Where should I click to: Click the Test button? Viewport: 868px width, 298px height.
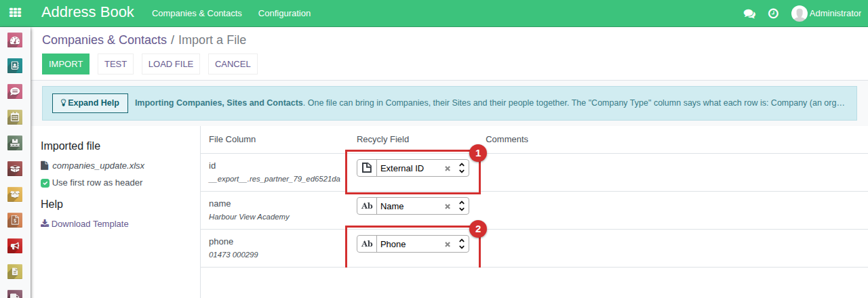(116, 64)
